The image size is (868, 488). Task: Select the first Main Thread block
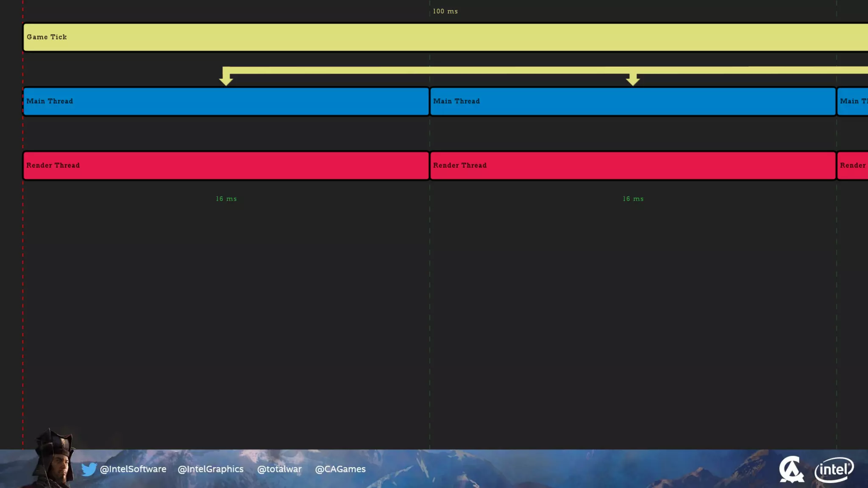[x=226, y=101]
